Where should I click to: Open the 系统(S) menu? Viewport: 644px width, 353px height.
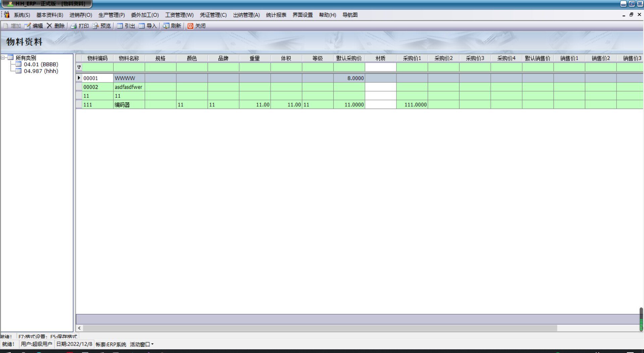click(x=22, y=15)
